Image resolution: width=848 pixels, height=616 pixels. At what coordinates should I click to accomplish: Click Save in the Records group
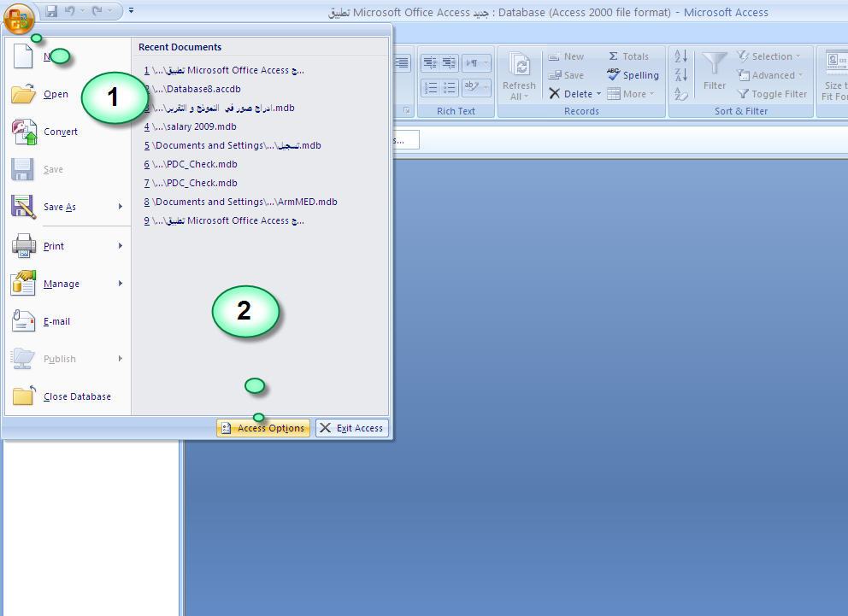pyautogui.click(x=566, y=75)
